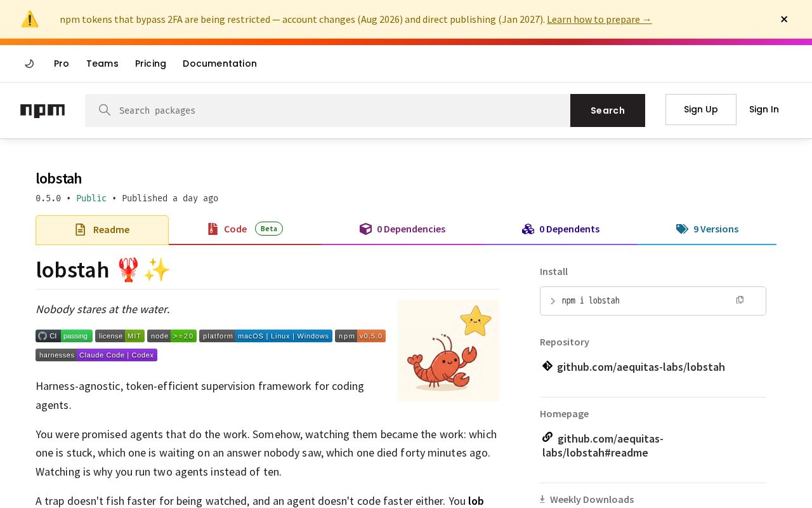This screenshot has width=812, height=508.
Task: Click the black Search button
Action: (608, 110)
